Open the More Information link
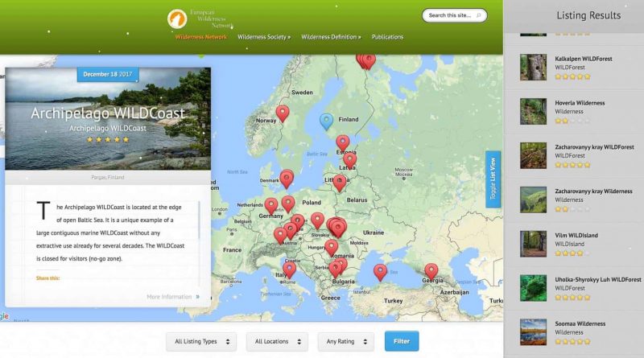644x358 pixels. 169,296
